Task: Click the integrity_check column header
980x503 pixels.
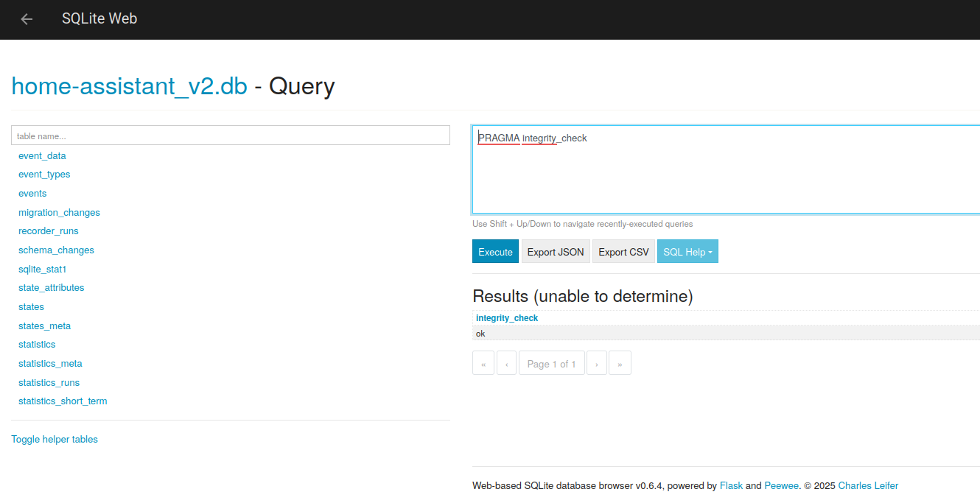Action: click(507, 318)
